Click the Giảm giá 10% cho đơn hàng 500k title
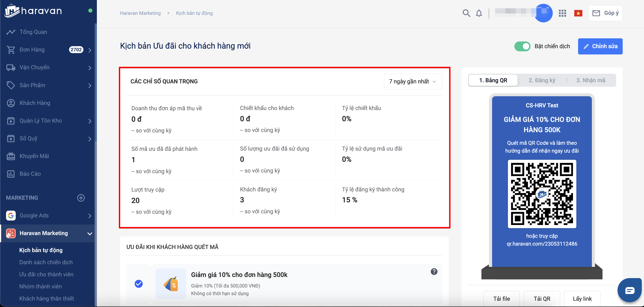The image size is (644, 307). click(x=239, y=275)
